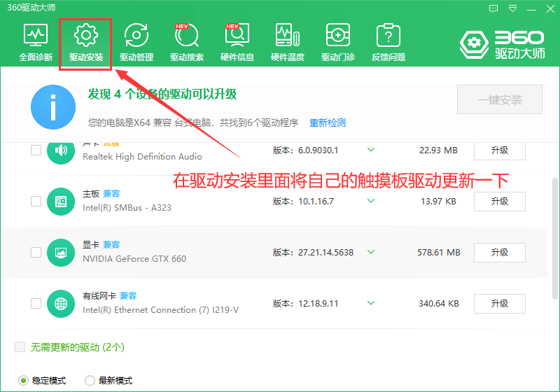Click the Realtek audio speaker icon
Image resolution: width=560 pixels, height=392 pixels.
[x=61, y=150]
